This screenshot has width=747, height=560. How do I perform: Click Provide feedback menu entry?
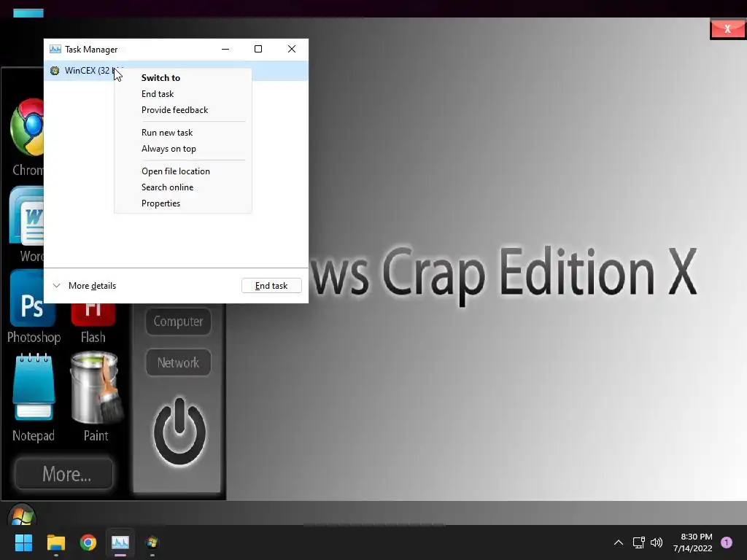point(183,110)
